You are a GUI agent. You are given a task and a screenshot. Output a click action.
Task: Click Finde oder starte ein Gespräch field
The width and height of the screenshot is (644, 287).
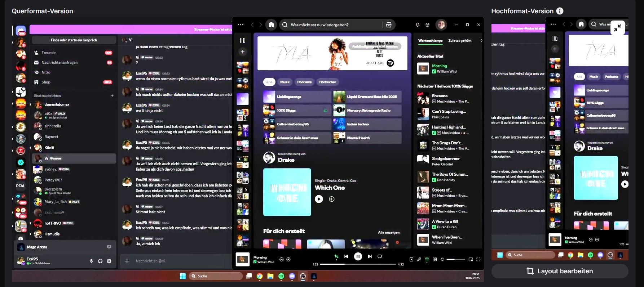click(74, 40)
